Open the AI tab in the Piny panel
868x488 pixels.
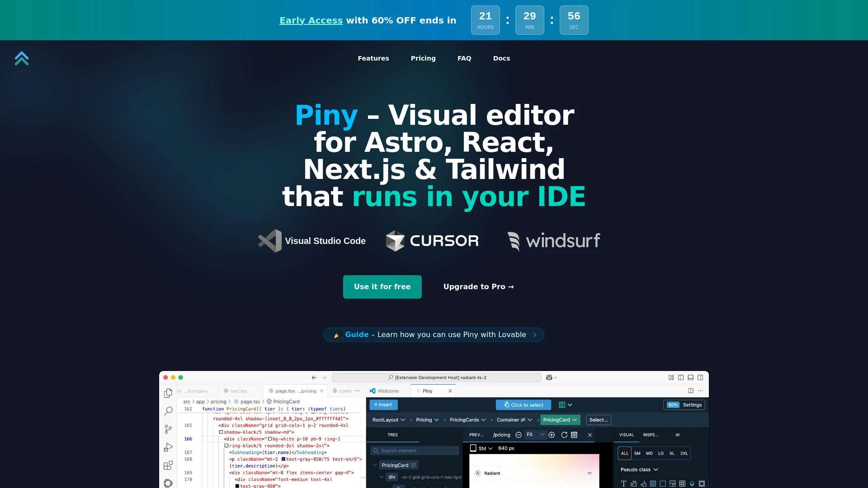[x=678, y=435]
